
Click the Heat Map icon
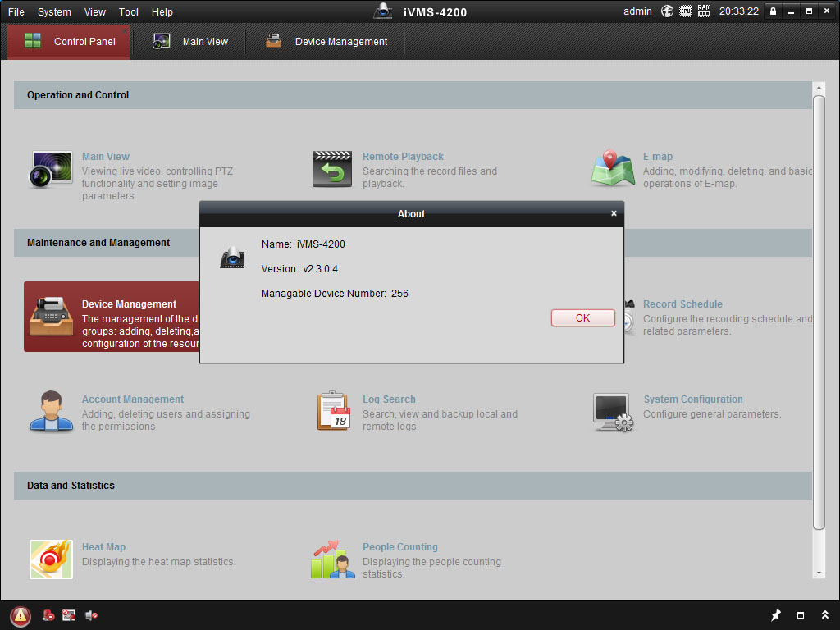coord(51,559)
